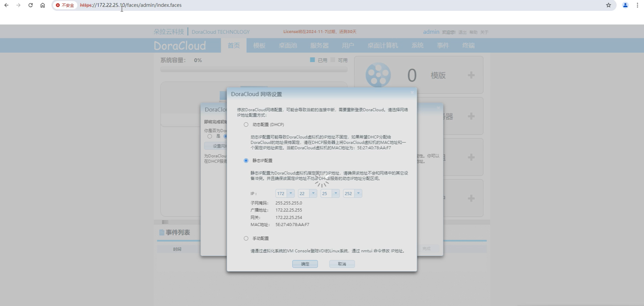Close the background DoraCloud wizard dialog

pyautogui.click(x=438, y=108)
